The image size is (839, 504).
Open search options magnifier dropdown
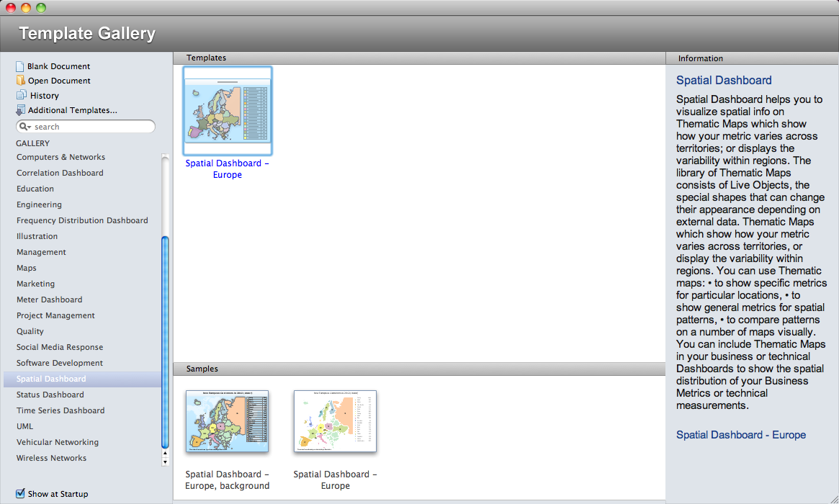point(25,127)
